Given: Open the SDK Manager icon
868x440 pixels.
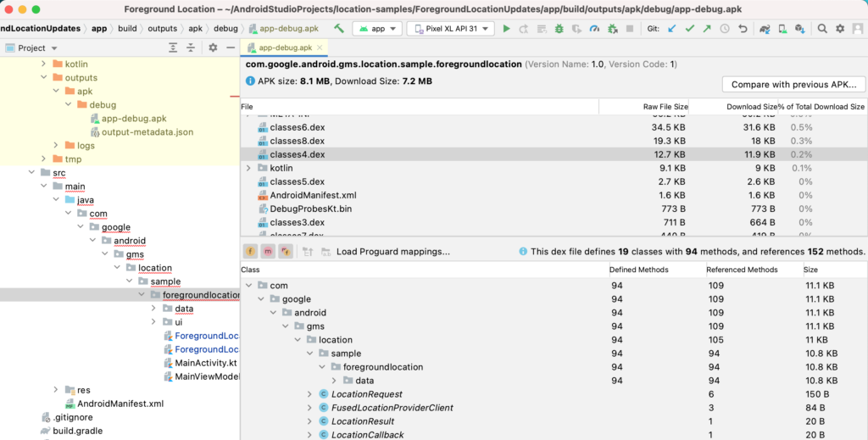Looking at the screenshot, I should [x=800, y=28].
